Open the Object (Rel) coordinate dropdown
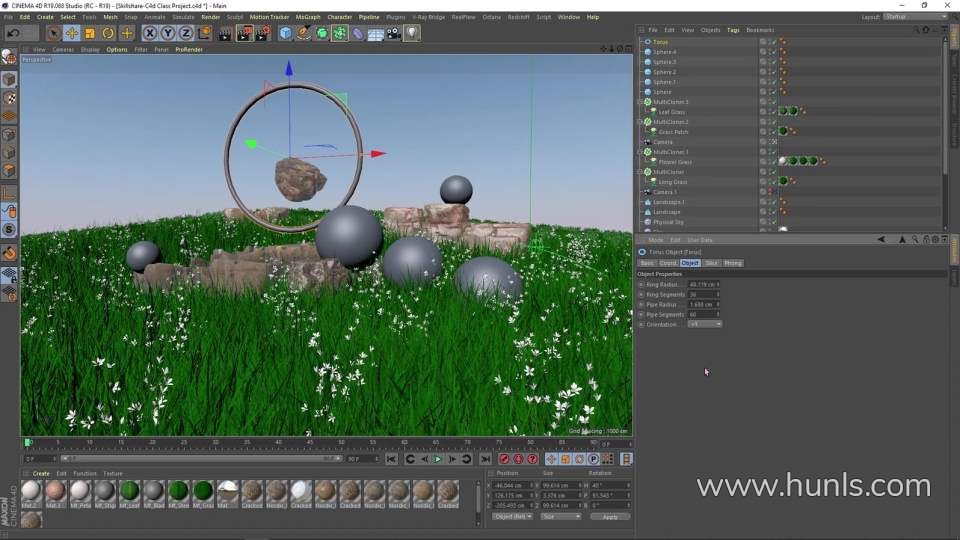 (512, 516)
